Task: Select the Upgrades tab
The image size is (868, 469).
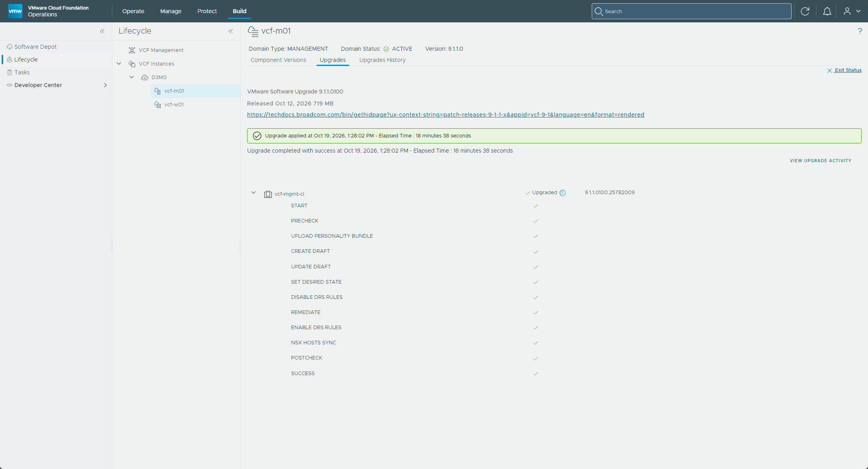Action: tap(333, 60)
